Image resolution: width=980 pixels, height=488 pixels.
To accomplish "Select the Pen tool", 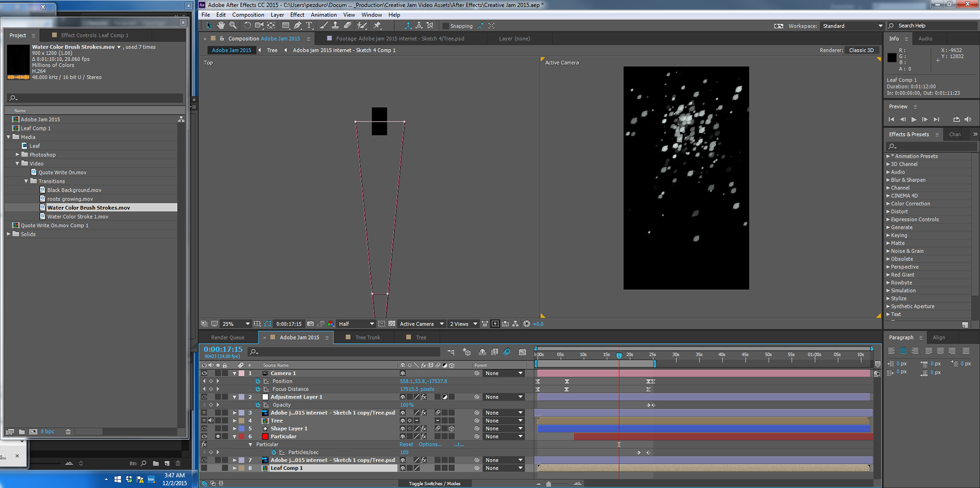I will tap(298, 25).
